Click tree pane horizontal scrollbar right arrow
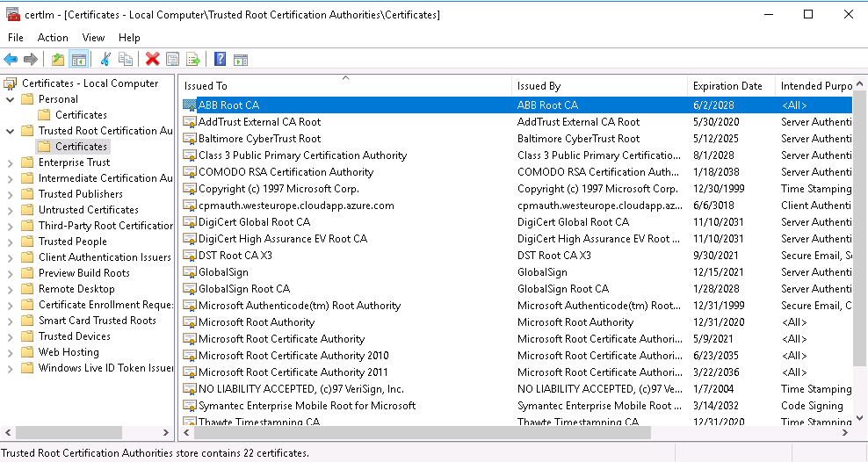 pos(165,433)
